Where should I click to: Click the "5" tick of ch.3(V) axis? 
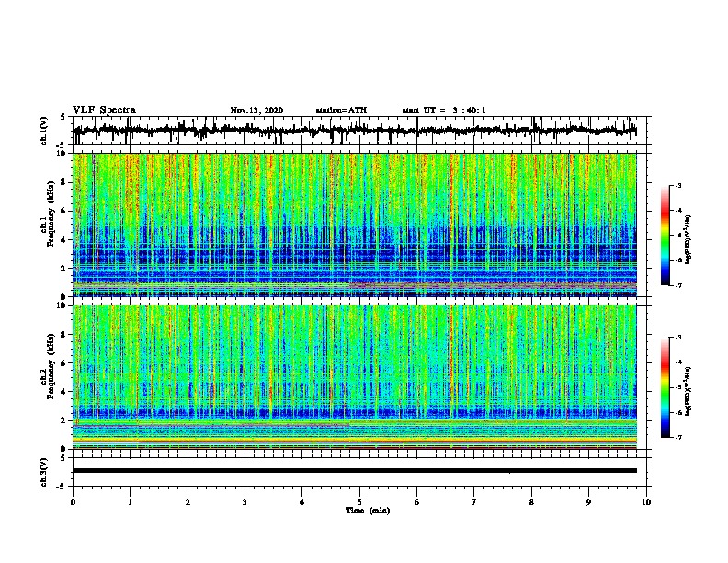[63, 458]
